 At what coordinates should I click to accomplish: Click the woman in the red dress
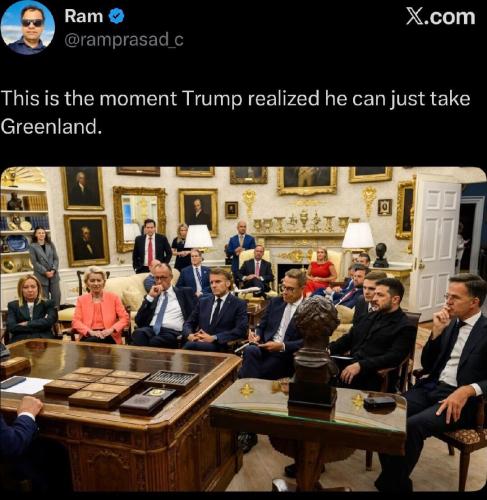tap(320, 270)
